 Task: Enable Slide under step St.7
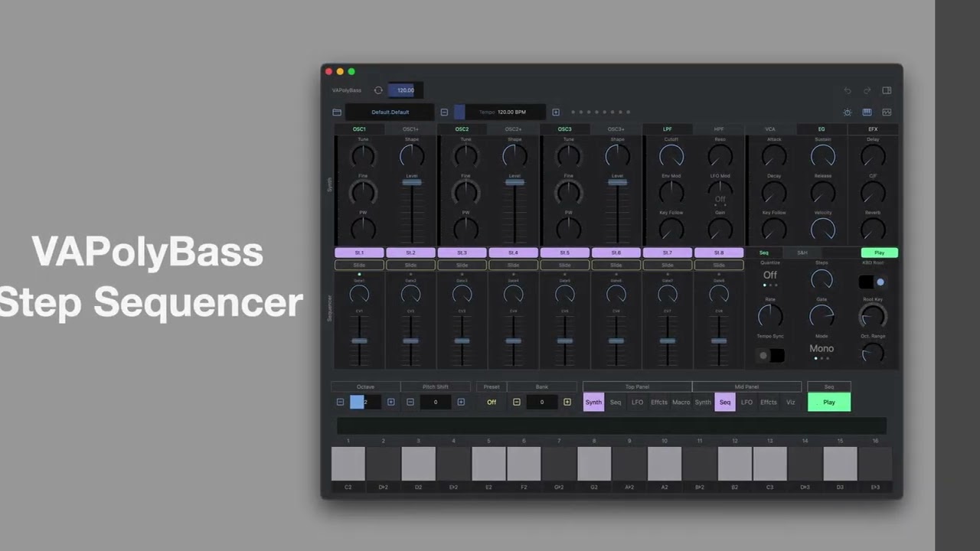point(668,265)
